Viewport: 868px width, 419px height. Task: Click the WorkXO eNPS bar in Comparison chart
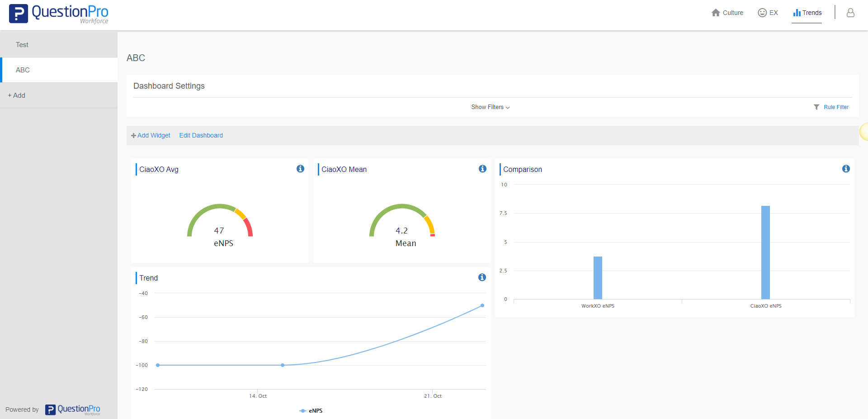(x=598, y=278)
